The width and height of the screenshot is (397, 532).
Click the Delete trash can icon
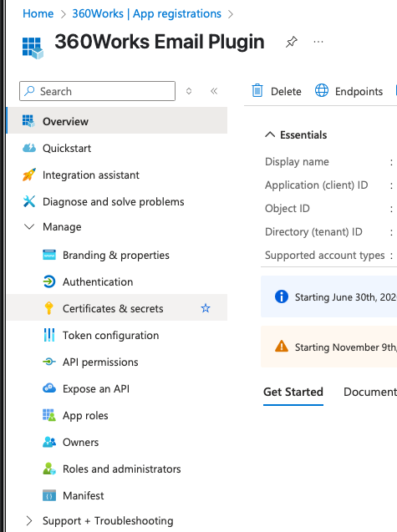pos(257,90)
